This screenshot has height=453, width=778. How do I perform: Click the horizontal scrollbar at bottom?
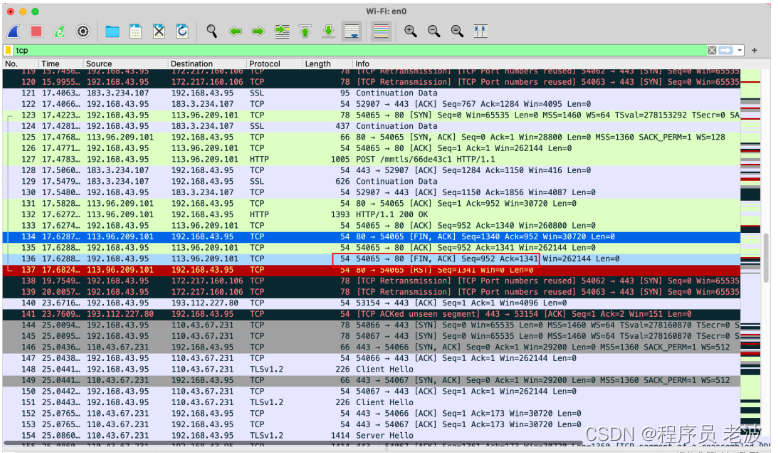pos(293,443)
